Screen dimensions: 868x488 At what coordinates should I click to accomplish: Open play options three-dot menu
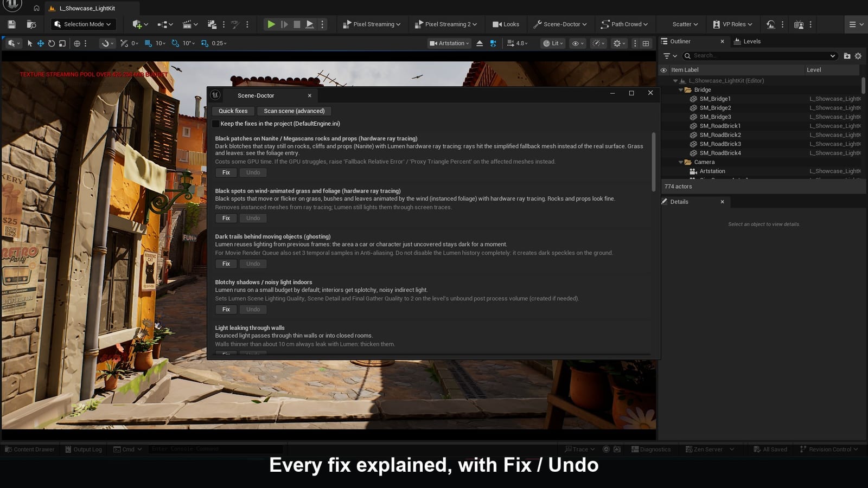[322, 24]
